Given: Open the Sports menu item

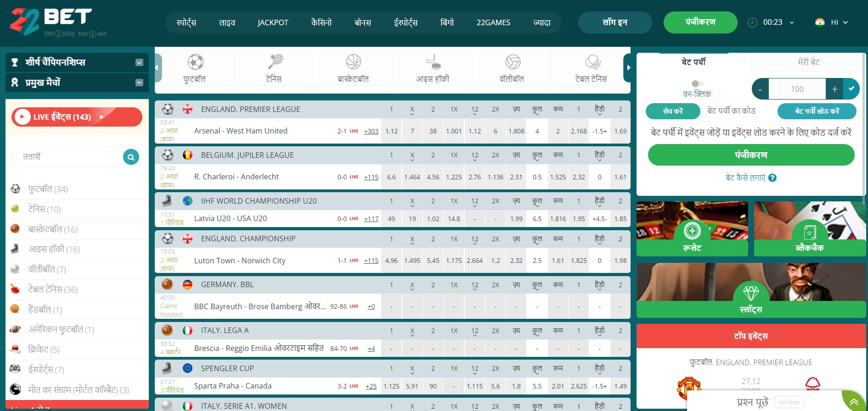Looking at the screenshot, I should point(186,22).
